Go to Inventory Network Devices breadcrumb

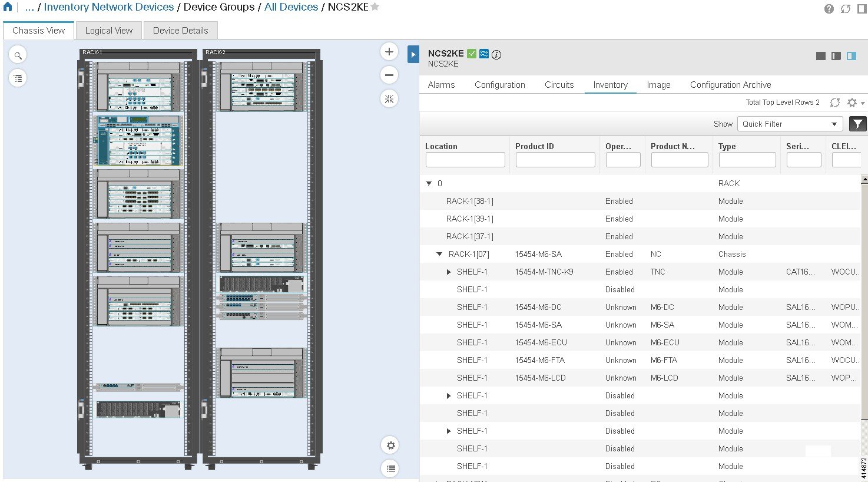pos(109,7)
